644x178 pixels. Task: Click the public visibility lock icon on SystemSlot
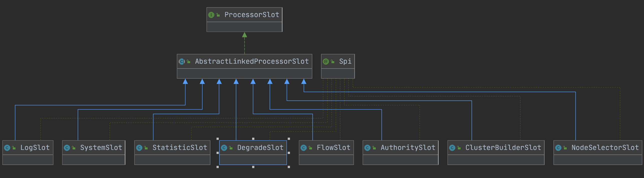click(x=74, y=148)
